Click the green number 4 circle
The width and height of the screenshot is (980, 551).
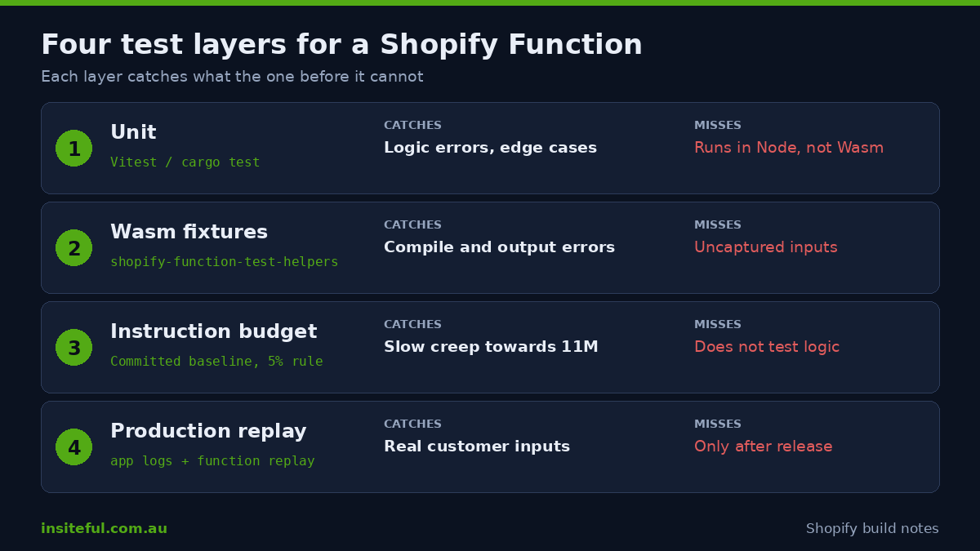pyautogui.click(x=73, y=447)
